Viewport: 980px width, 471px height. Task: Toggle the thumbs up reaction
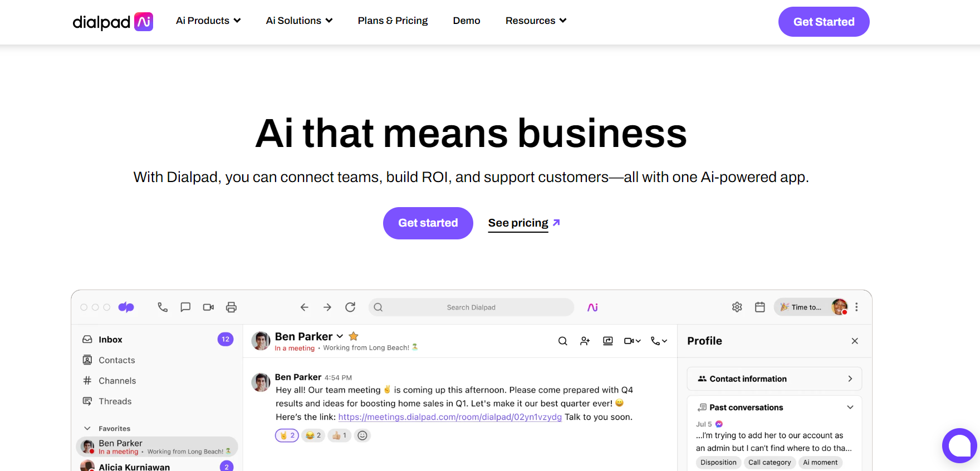339,435
